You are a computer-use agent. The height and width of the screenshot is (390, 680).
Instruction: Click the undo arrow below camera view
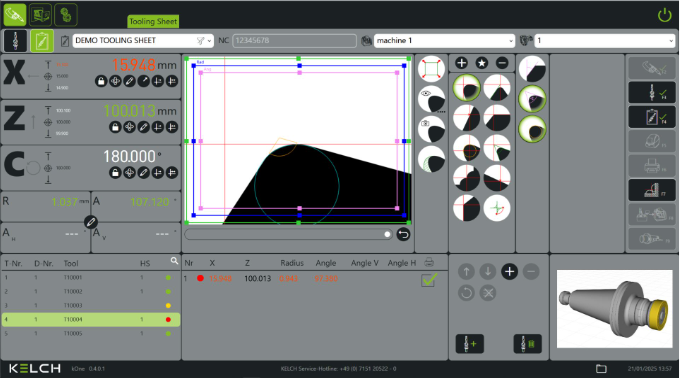click(x=403, y=235)
